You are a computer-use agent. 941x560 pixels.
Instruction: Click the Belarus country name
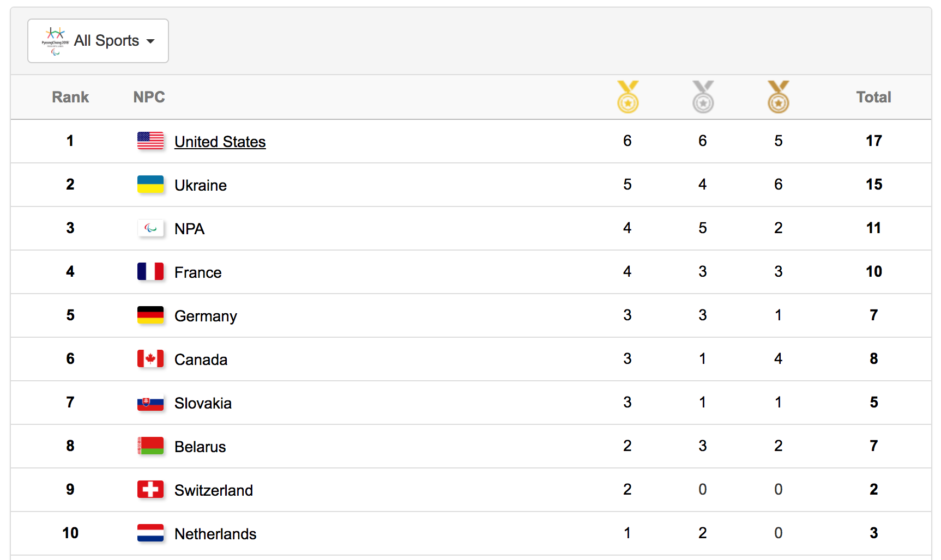[x=200, y=447]
